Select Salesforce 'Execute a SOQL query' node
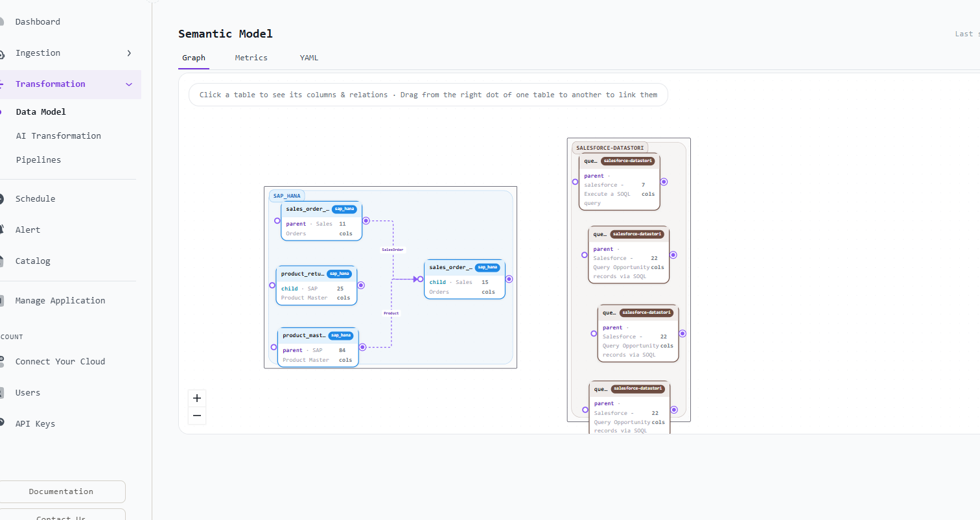Viewport: 980px width, 520px height. (619, 182)
